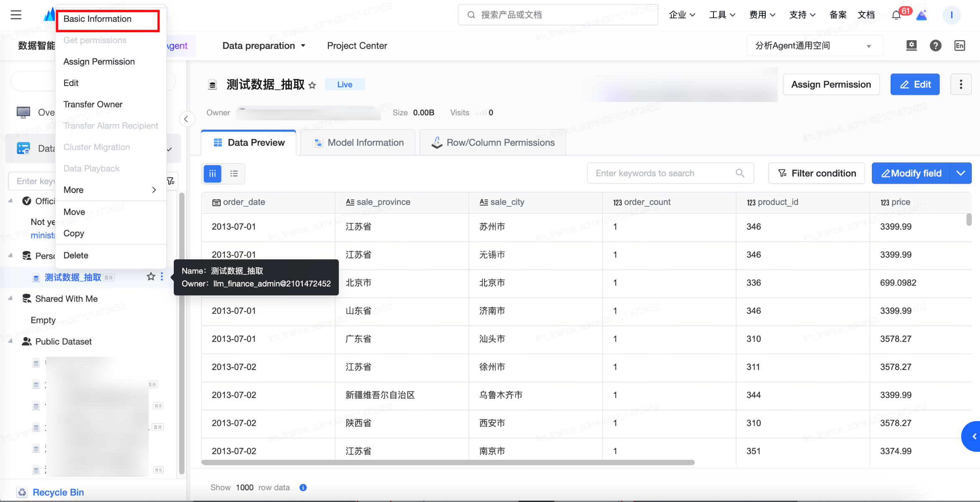Screen dimensions: 980x502
Task: Click the info icon beside row data
Action: tap(303, 487)
